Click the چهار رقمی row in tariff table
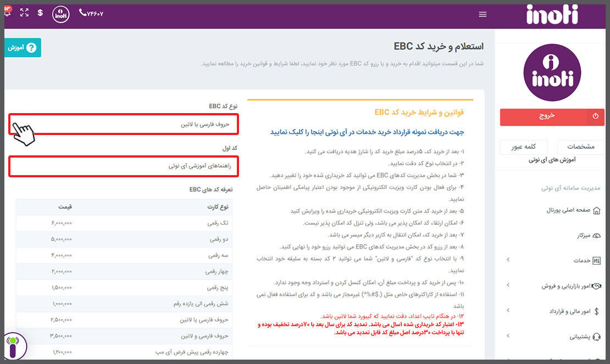Image resolution: width=610 pixels, height=364 pixels. pyautogui.click(x=124, y=272)
